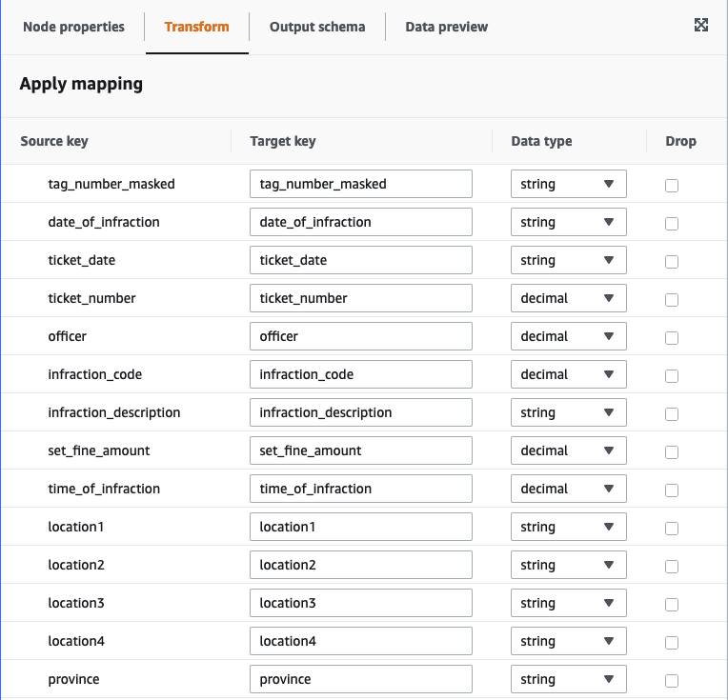The image size is (728, 700).
Task: Toggle Drop checkbox for location2
Action: coord(672,566)
